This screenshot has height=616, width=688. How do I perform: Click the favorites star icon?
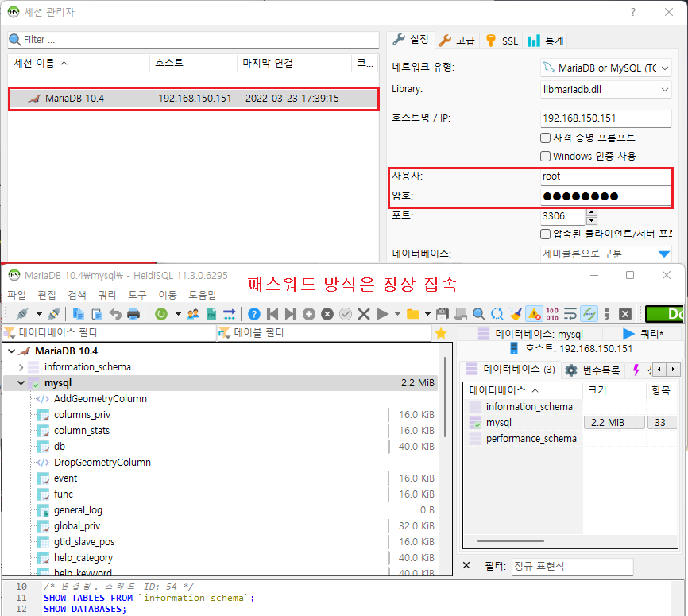pos(441,334)
